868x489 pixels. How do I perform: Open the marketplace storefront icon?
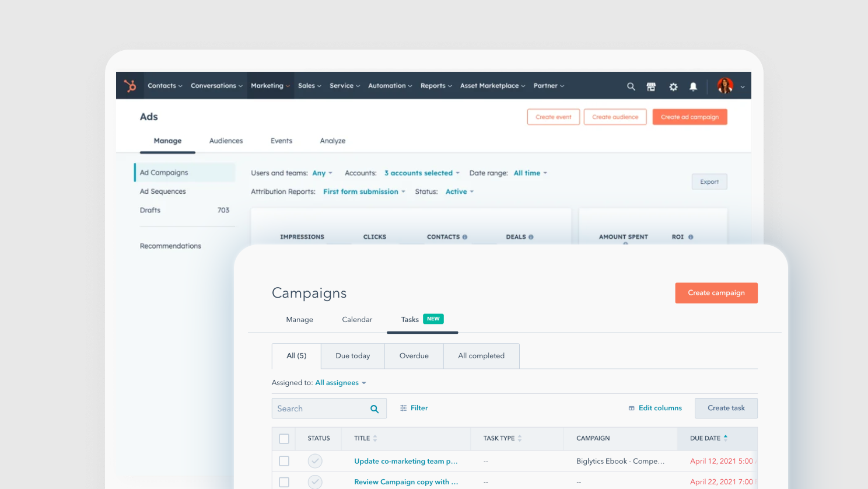(651, 86)
